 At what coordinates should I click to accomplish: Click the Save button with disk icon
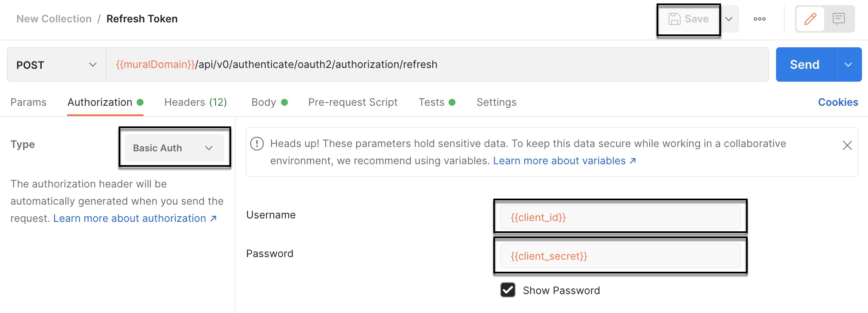click(x=688, y=19)
